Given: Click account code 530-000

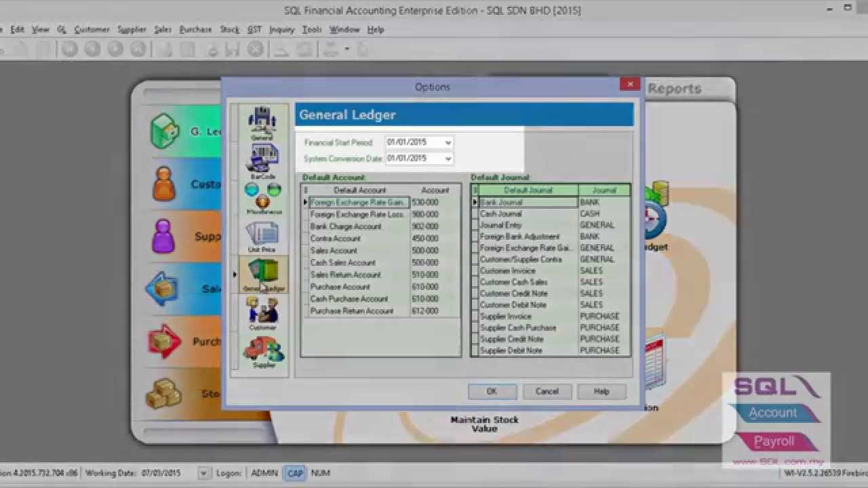Looking at the screenshot, I should pyautogui.click(x=425, y=203).
